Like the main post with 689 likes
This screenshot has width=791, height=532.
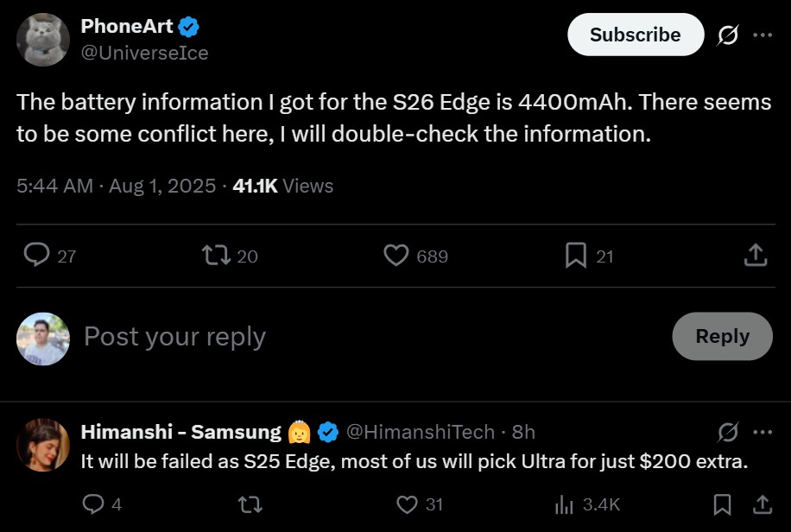point(395,255)
